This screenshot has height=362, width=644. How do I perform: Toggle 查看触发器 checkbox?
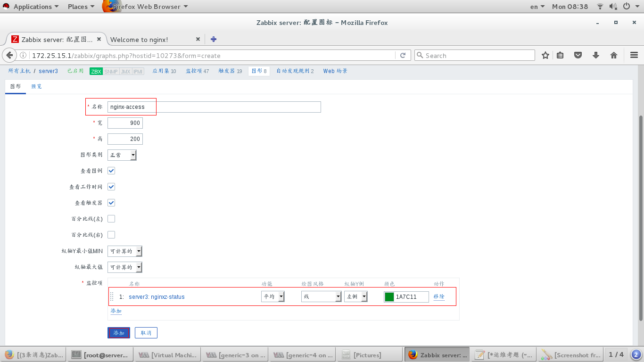pyautogui.click(x=111, y=203)
